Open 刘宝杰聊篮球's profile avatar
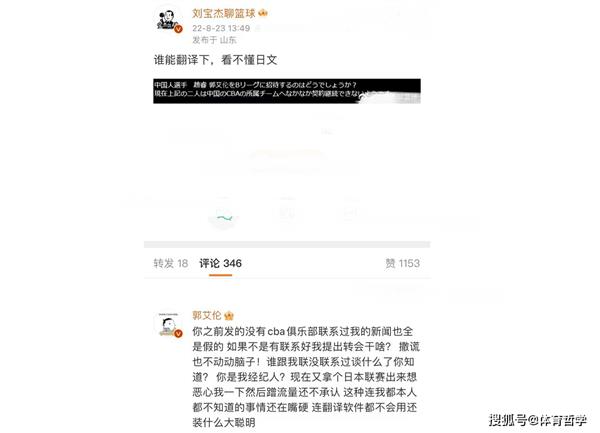 click(x=168, y=20)
